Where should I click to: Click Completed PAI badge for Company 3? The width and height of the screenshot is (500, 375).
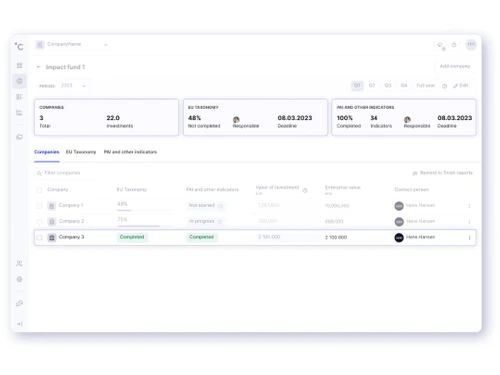(x=201, y=237)
